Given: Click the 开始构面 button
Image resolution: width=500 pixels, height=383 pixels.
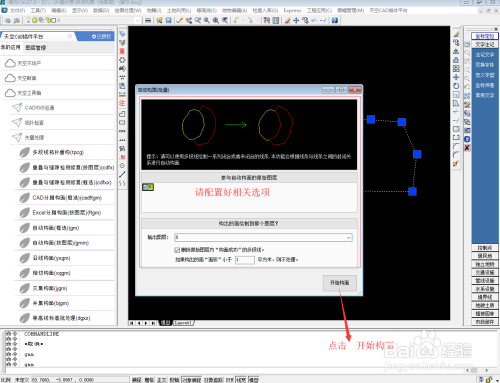Looking at the screenshot, I should click(339, 283).
